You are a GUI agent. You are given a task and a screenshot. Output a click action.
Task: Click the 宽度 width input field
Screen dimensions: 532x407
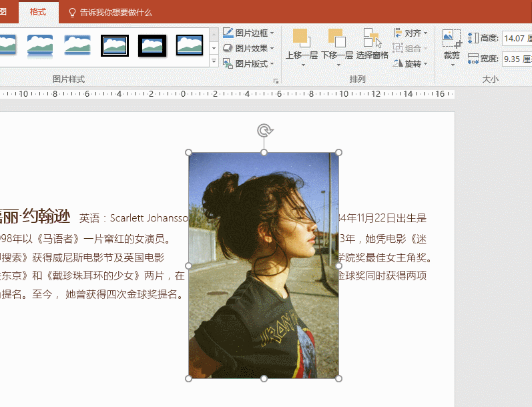517,59
